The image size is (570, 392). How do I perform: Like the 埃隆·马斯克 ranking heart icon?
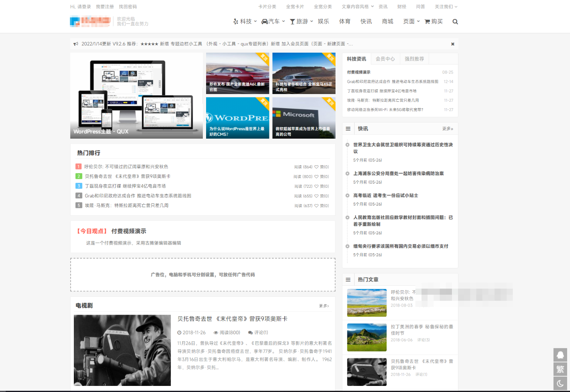(316, 206)
